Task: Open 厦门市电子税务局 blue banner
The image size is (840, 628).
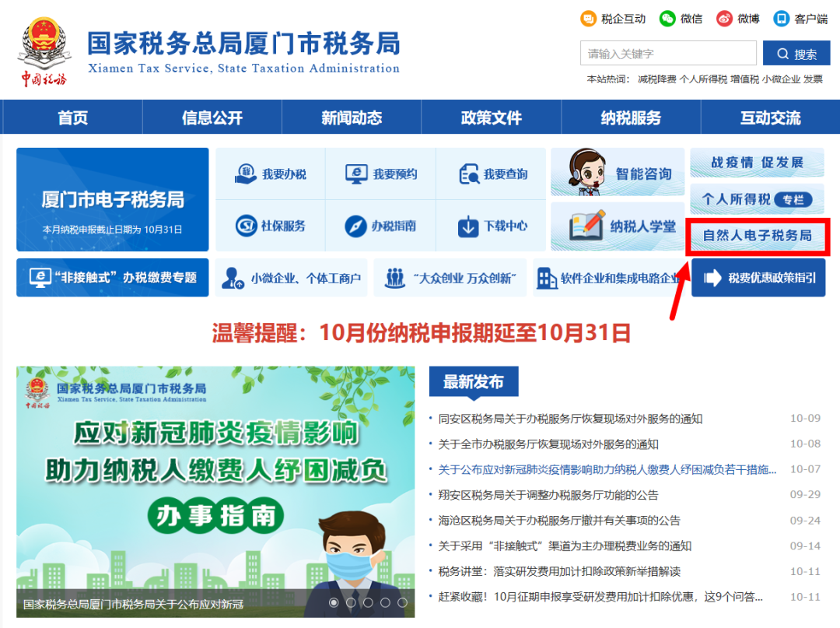Action: pyautogui.click(x=113, y=199)
